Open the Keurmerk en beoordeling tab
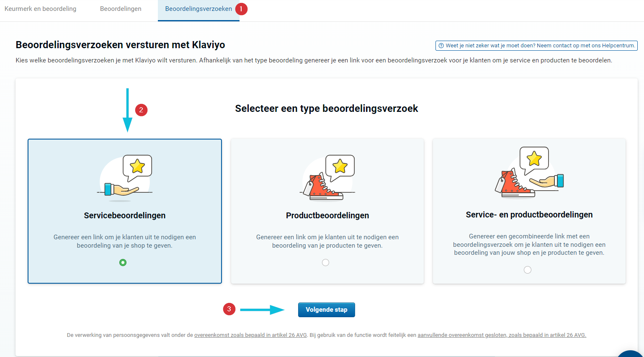Image resolution: width=644 pixels, height=357 pixels. [40, 9]
